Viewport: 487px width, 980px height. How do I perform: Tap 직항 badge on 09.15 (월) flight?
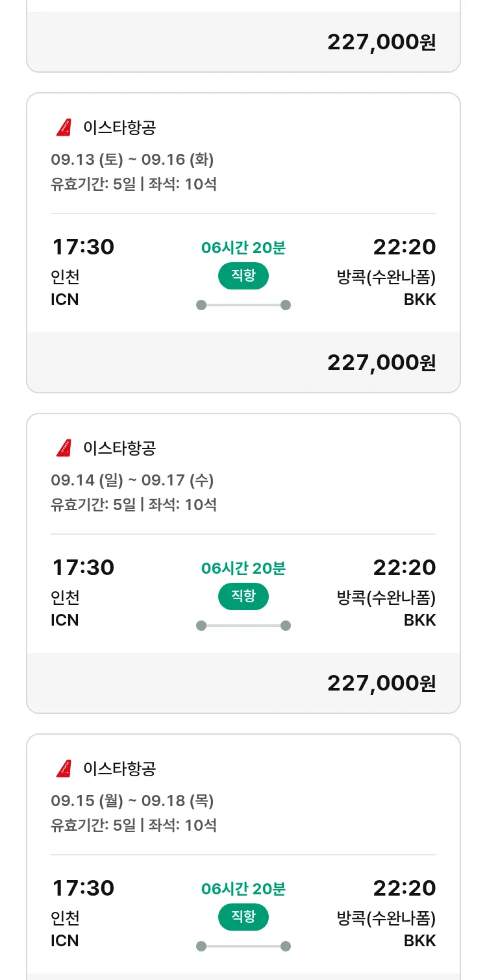[x=243, y=917]
